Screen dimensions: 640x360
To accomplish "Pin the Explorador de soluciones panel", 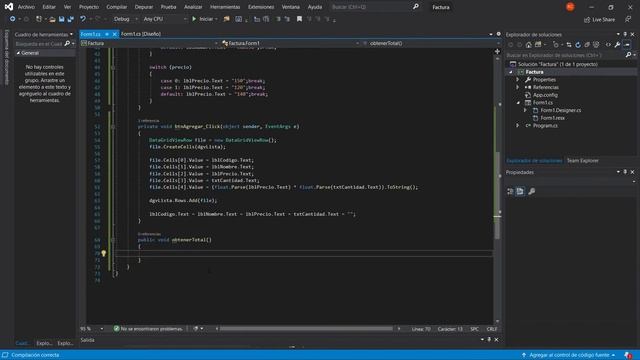I will pyautogui.click(x=625, y=34).
